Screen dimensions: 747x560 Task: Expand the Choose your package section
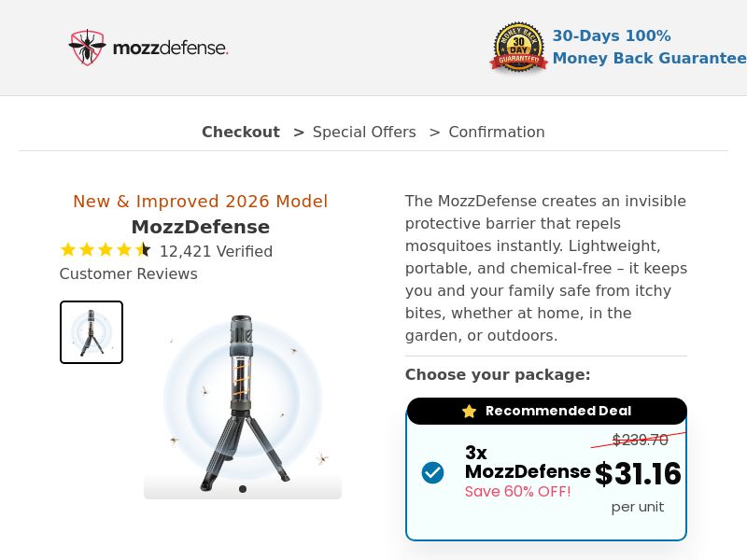tap(497, 374)
